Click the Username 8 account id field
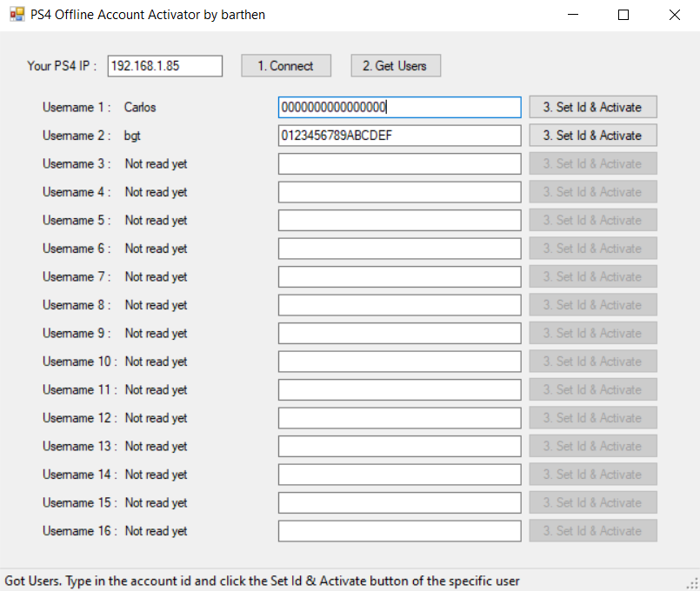The height and width of the screenshot is (591, 700). (x=399, y=305)
